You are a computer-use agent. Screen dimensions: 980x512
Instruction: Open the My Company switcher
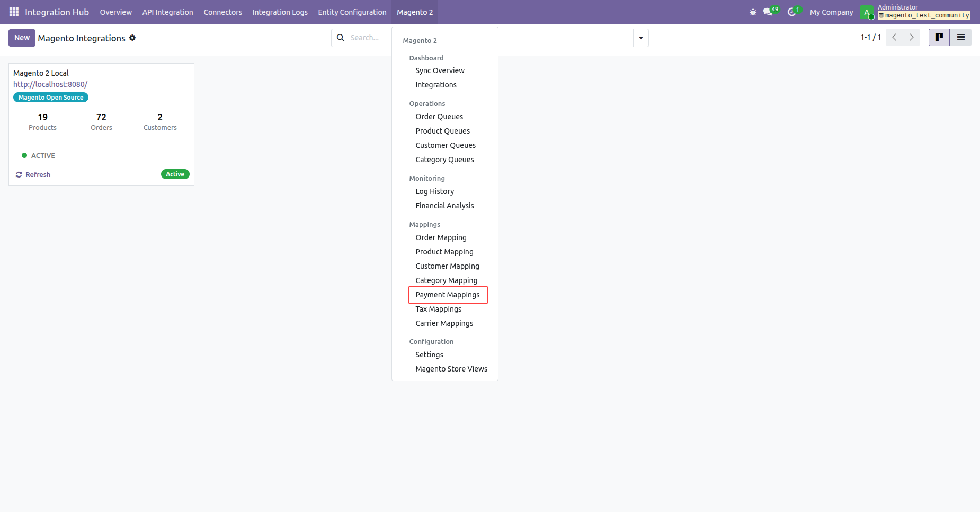[x=831, y=12]
